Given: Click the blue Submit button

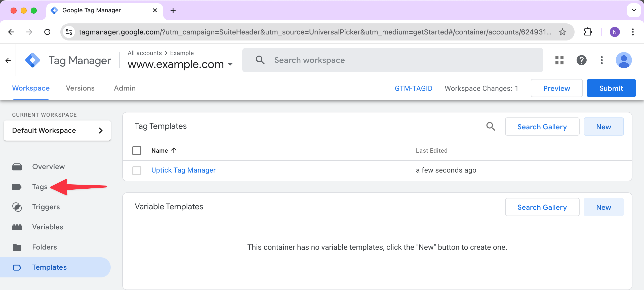Looking at the screenshot, I should [x=611, y=88].
